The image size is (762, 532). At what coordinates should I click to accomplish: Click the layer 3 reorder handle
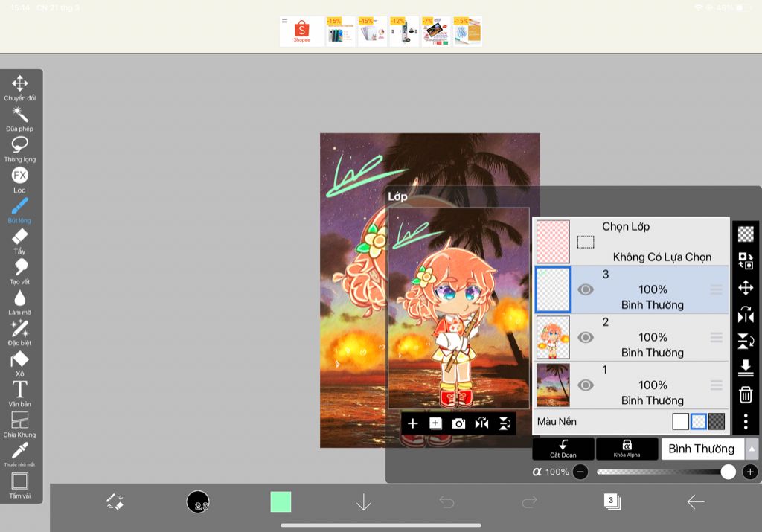(716, 289)
